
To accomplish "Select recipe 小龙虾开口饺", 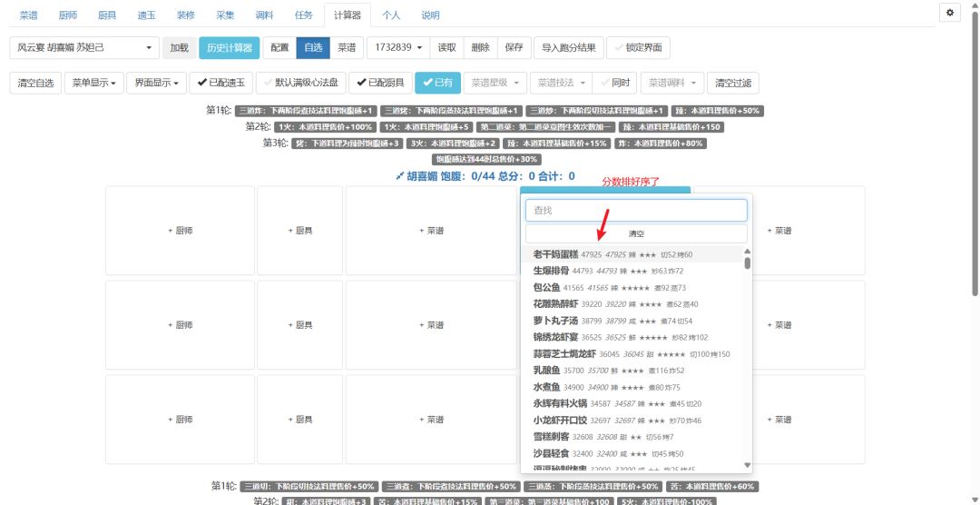I will (x=632, y=421).
